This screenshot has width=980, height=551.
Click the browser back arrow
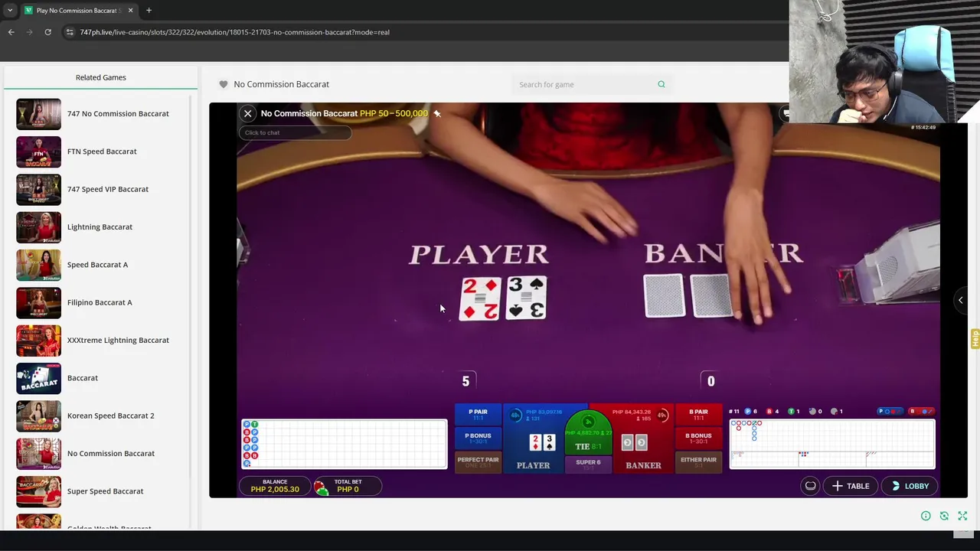click(x=11, y=32)
